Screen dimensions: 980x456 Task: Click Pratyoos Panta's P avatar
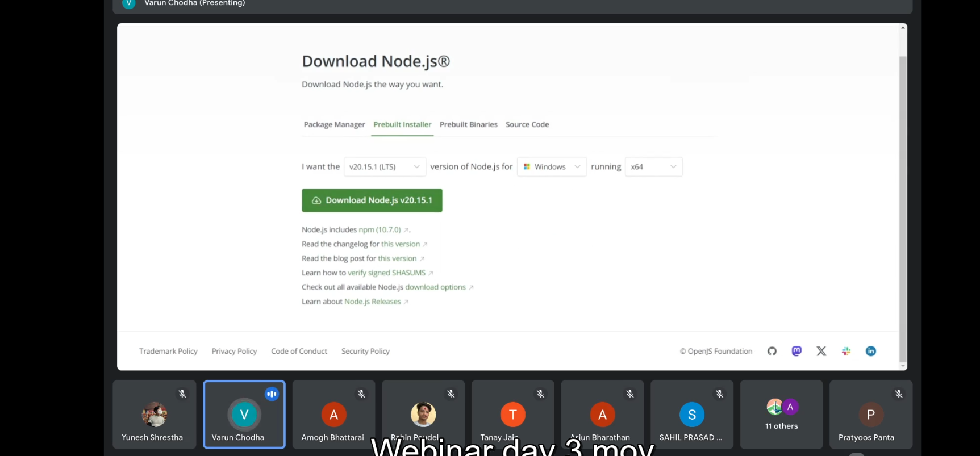pyautogui.click(x=871, y=415)
